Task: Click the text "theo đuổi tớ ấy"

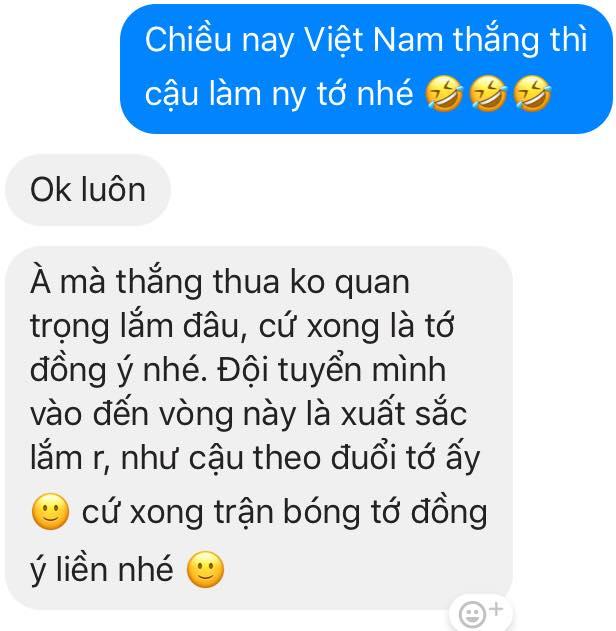Action: tap(367, 458)
